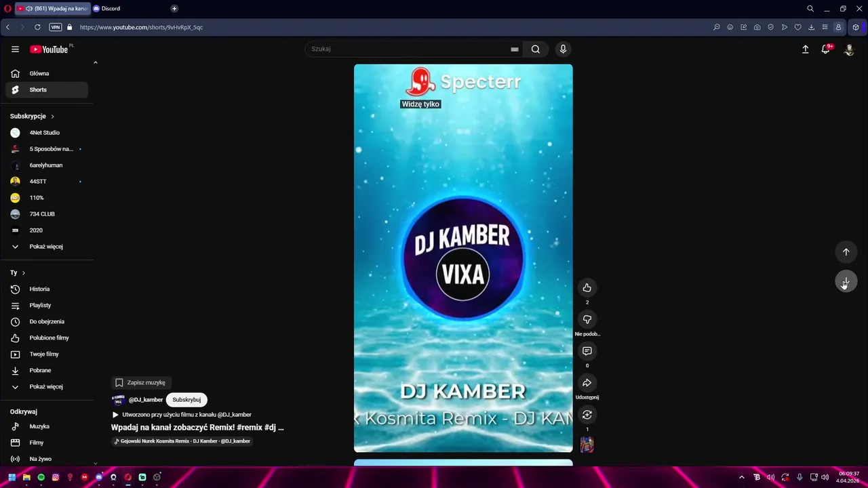
Task: Open Pobrane downloads
Action: pos(47,370)
